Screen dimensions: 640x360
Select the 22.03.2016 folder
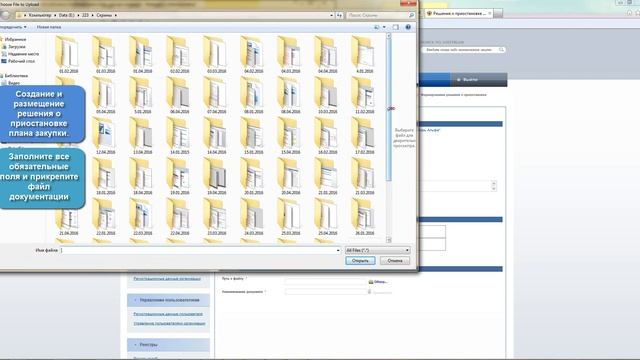[142, 217]
